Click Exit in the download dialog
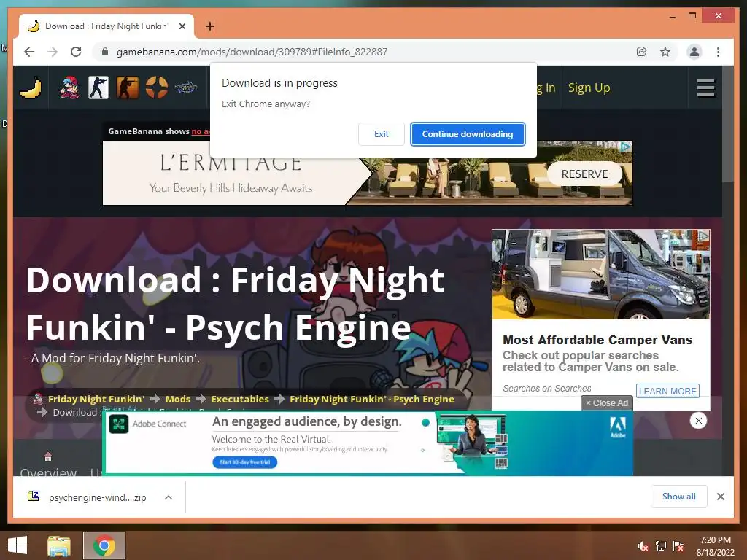747x560 pixels. [381, 134]
